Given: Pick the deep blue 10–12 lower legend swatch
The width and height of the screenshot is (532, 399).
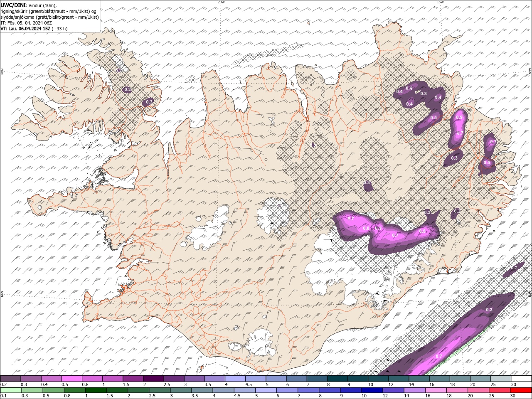Looking at the screenshot, I should click(x=372, y=390).
